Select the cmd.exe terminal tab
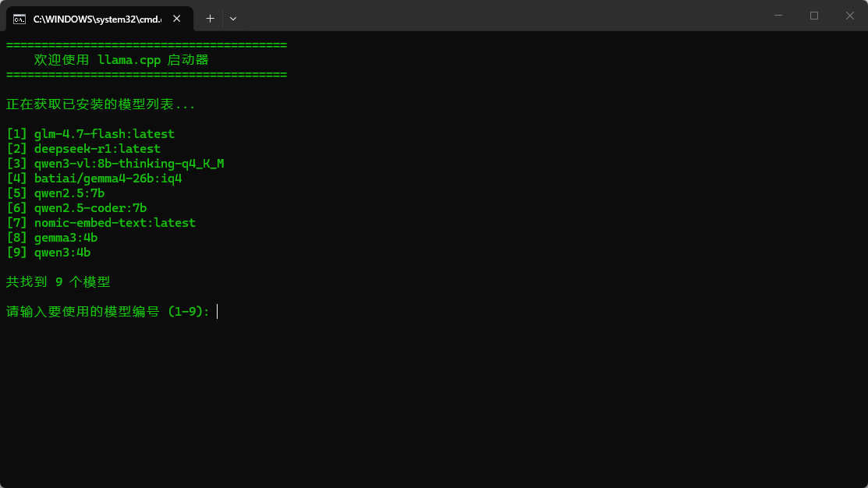 [x=100, y=19]
